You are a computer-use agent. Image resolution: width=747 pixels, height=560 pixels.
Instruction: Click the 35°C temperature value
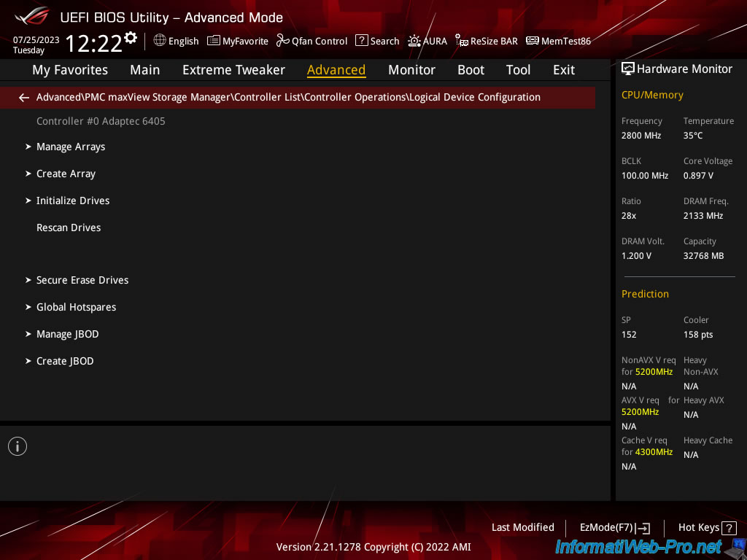pyautogui.click(x=693, y=136)
